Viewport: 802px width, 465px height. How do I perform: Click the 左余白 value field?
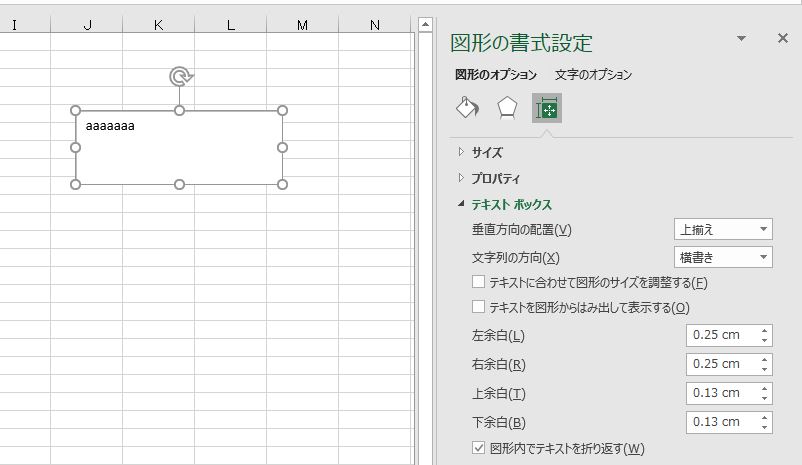(x=721, y=335)
